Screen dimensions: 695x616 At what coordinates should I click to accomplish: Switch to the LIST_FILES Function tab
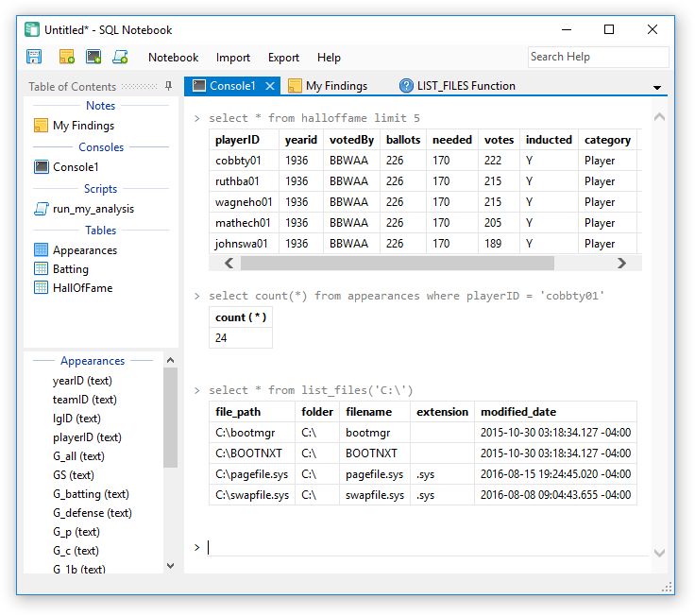pos(457,86)
